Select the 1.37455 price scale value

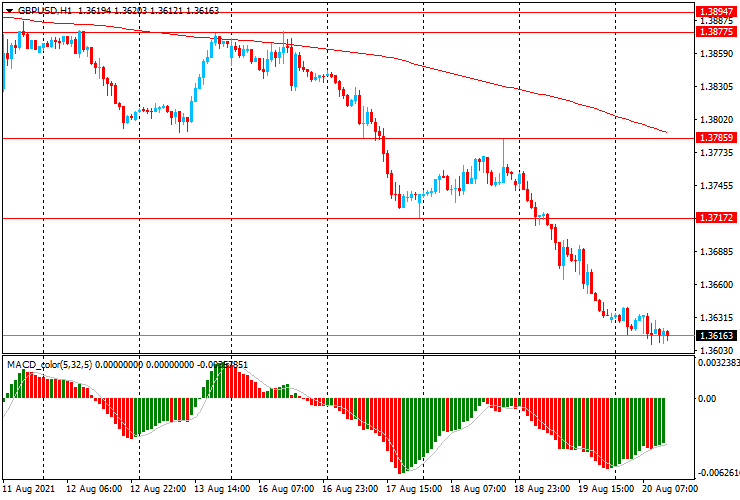point(717,186)
